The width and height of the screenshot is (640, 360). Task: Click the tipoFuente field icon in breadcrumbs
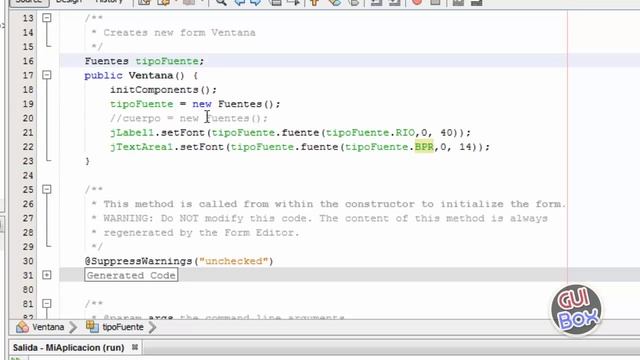point(92,327)
